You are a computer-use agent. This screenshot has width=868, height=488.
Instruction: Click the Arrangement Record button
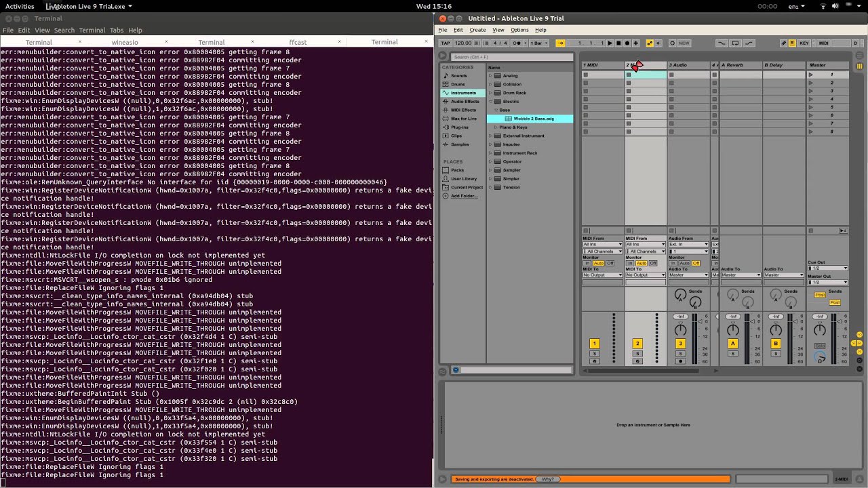[627, 43]
